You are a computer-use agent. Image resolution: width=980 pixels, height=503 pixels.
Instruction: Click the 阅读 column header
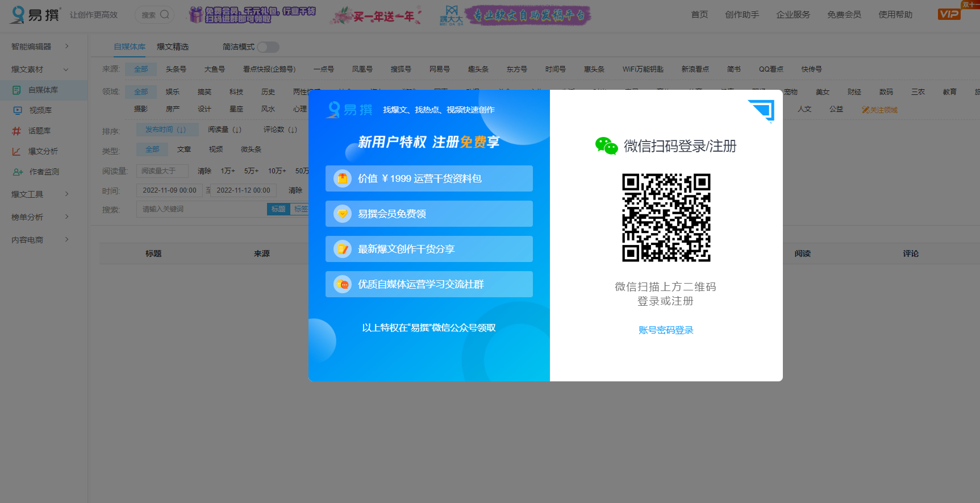[803, 253]
